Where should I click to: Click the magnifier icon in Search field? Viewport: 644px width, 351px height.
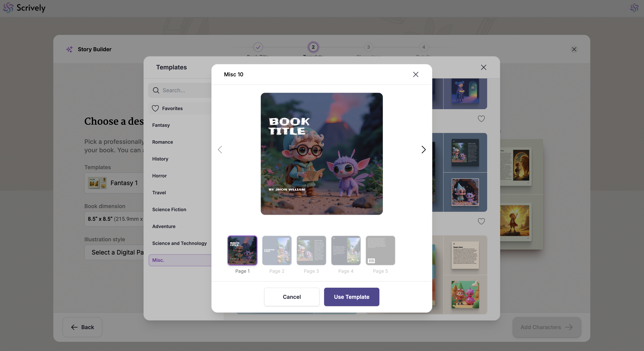(156, 90)
